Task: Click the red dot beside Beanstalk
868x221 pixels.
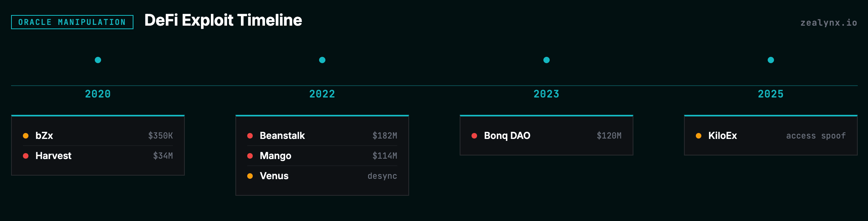Action: pyautogui.click(x=250, y=136)
